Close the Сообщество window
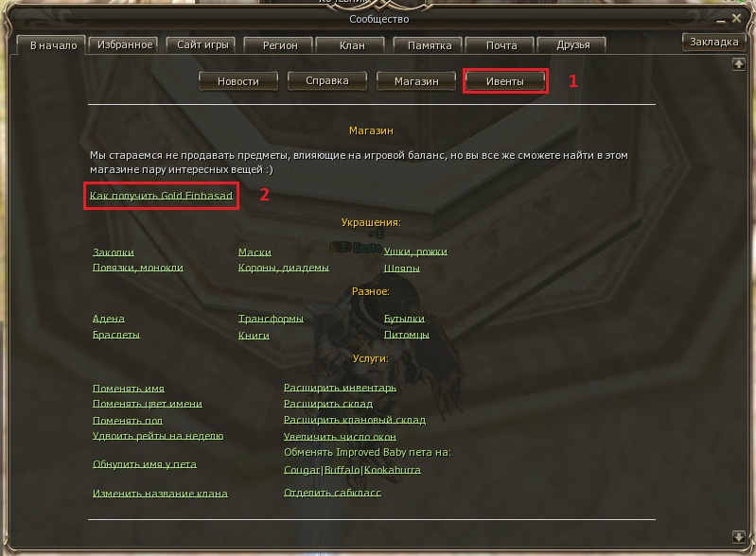756x556 pixels. click(736, 18)
